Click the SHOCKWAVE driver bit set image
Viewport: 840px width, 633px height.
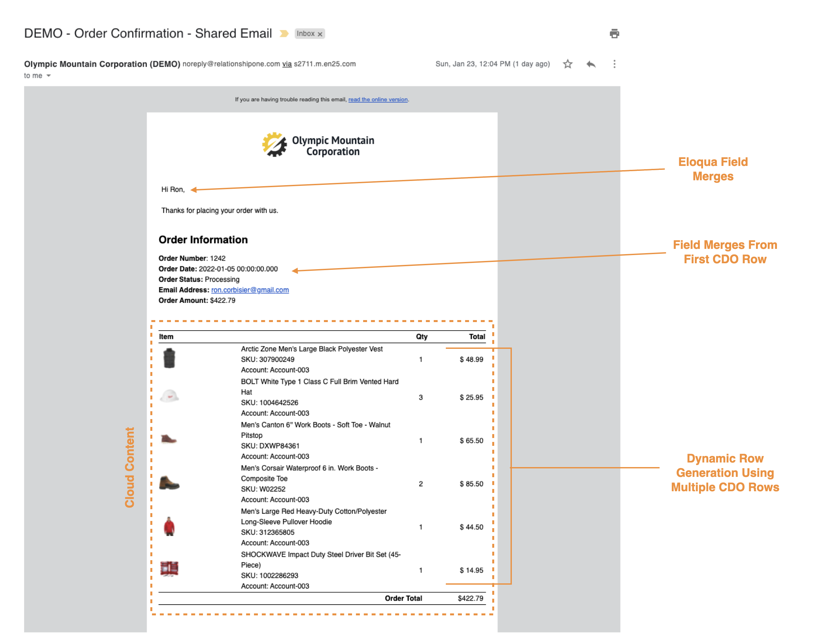(x=169, y=569)
